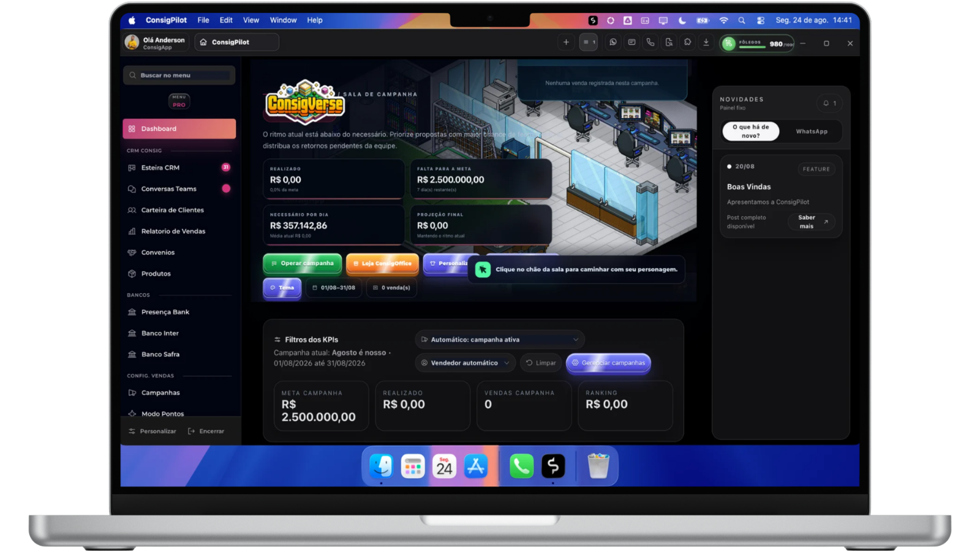Open Campanhas in the sidebar

point(179,393)
